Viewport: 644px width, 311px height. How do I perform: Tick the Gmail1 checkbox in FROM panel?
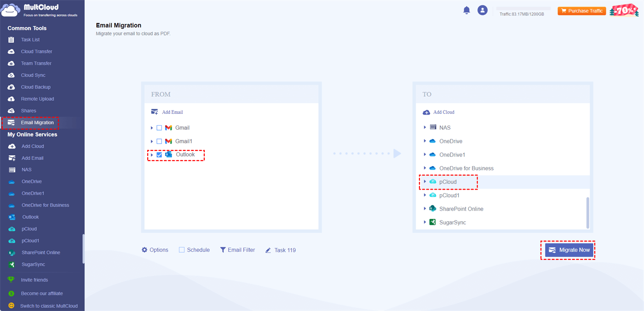(x=159, y=141)
